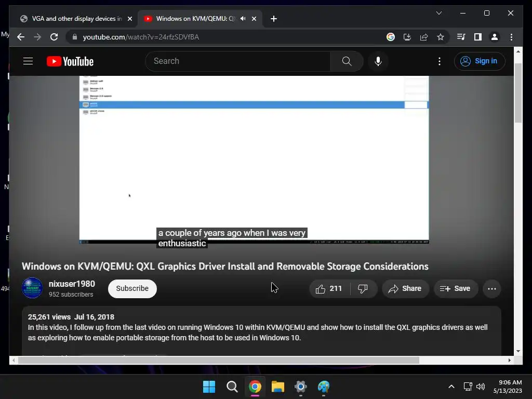Sign in to YouTube

480,61
